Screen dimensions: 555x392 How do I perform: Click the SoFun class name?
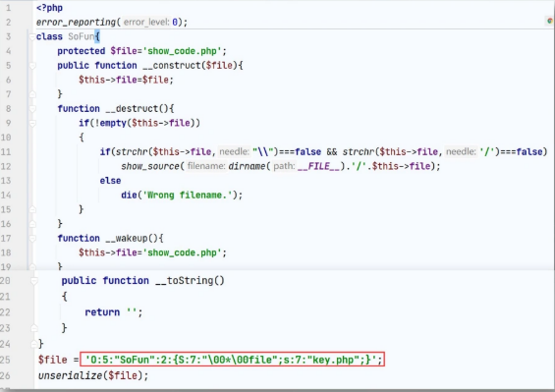[x=82, y=36]
